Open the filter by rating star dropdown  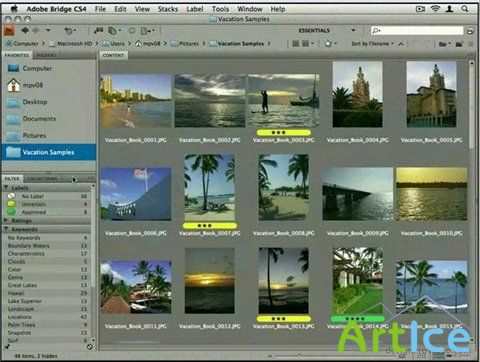click(x=330, y=44)
